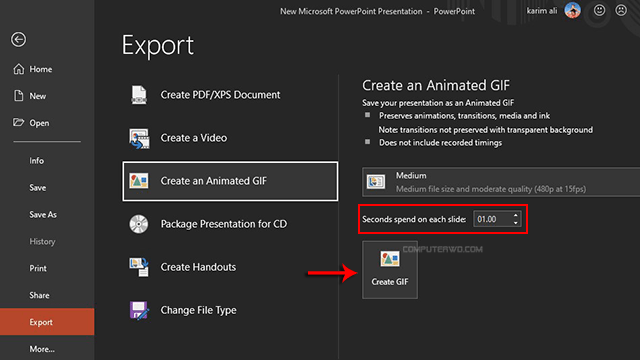The width and height of the screenshot is (640, 360).
Task: Click the Home house icon
Action: click(x=19, y=69)
